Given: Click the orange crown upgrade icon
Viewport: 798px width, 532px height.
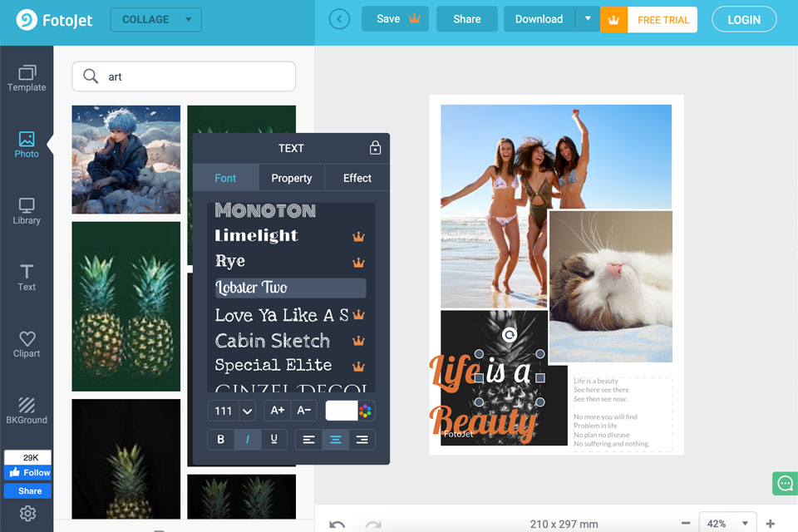Looking at the screenshot, I should [x=613, y=20].
